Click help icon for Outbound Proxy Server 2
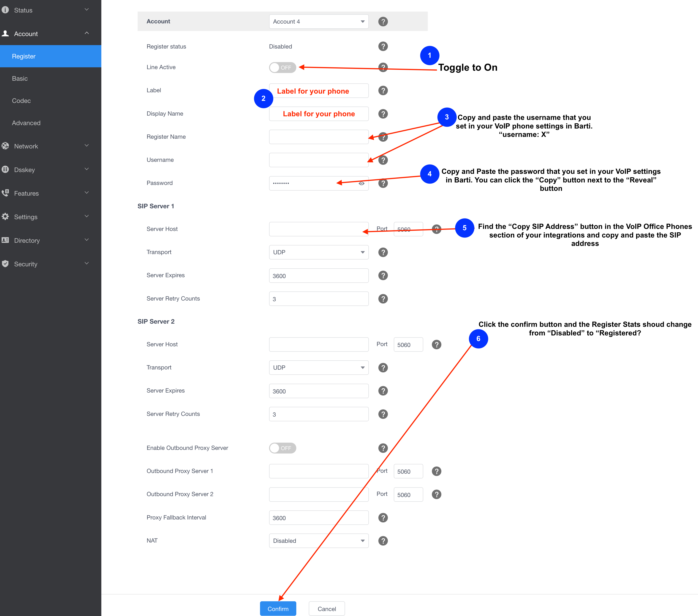 tap(436, 495)
